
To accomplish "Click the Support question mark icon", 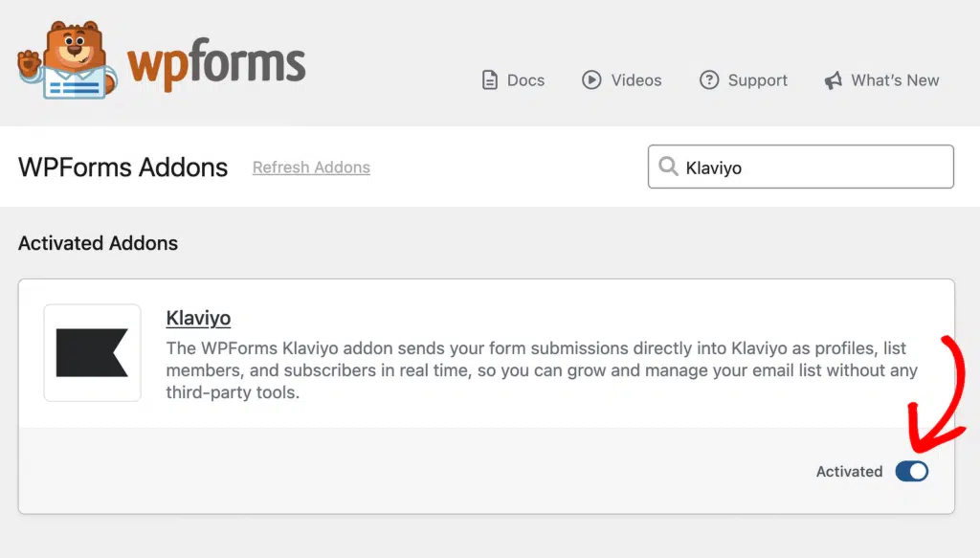I will (x=709, y=80).
